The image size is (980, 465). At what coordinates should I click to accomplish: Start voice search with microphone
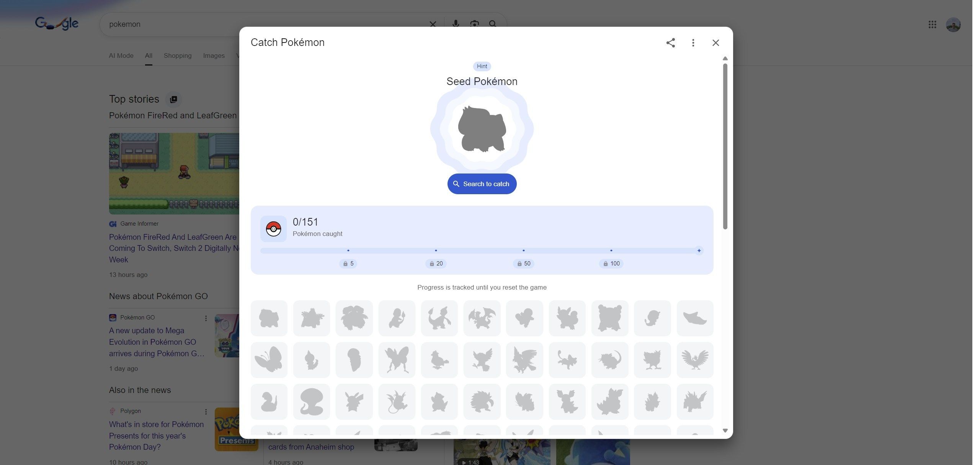tap(456, 24)
